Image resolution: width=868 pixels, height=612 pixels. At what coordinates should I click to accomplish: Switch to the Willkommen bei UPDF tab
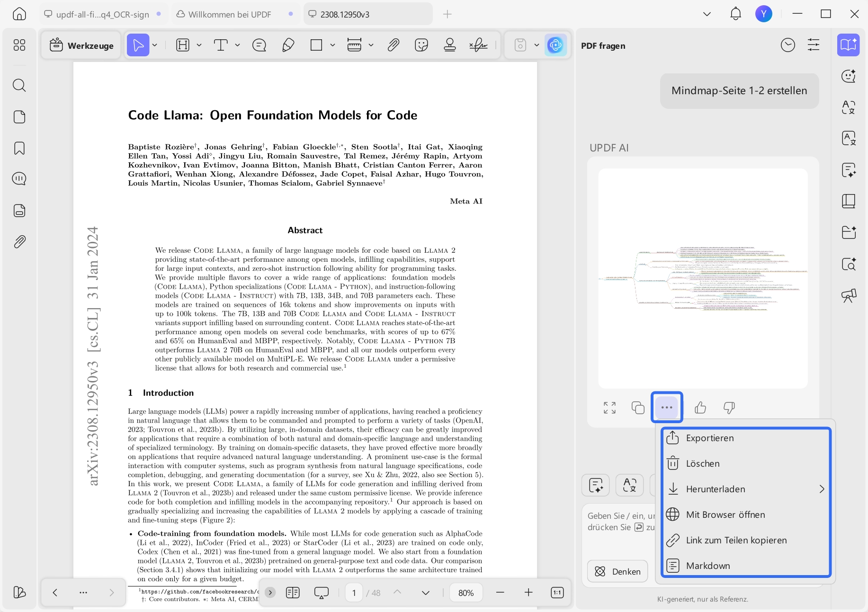pyautogui.click(x=234, y=14)
